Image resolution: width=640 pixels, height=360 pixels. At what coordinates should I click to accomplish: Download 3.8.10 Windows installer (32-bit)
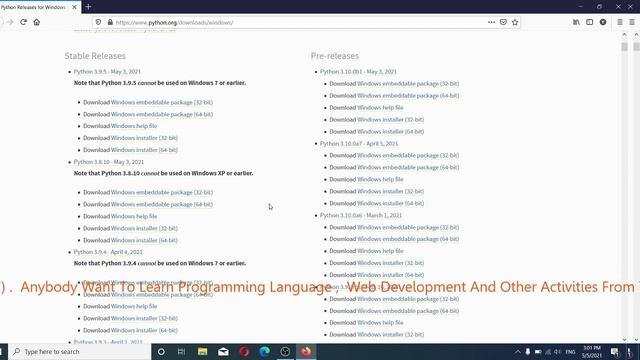pyautogui.click(x=144, y=228)
